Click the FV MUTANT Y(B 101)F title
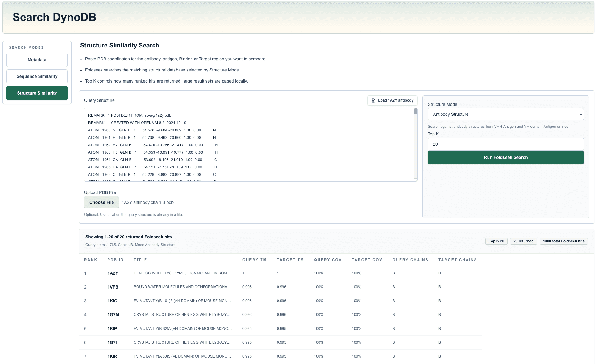 tap(182, 301)
